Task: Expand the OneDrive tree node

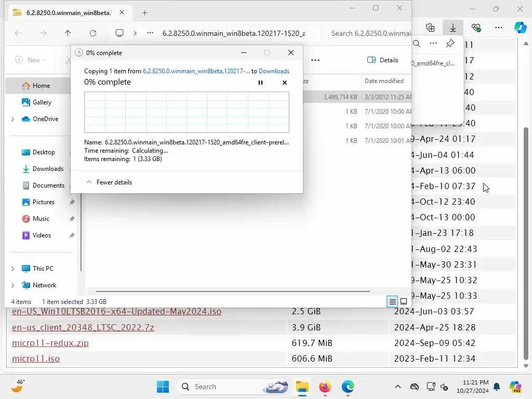Action: point(13,119)
